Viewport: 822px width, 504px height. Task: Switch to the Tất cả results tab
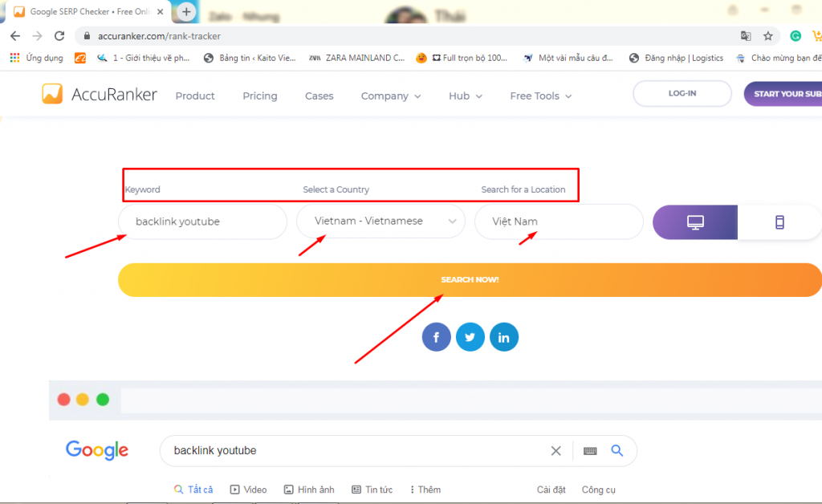point(193,490)
